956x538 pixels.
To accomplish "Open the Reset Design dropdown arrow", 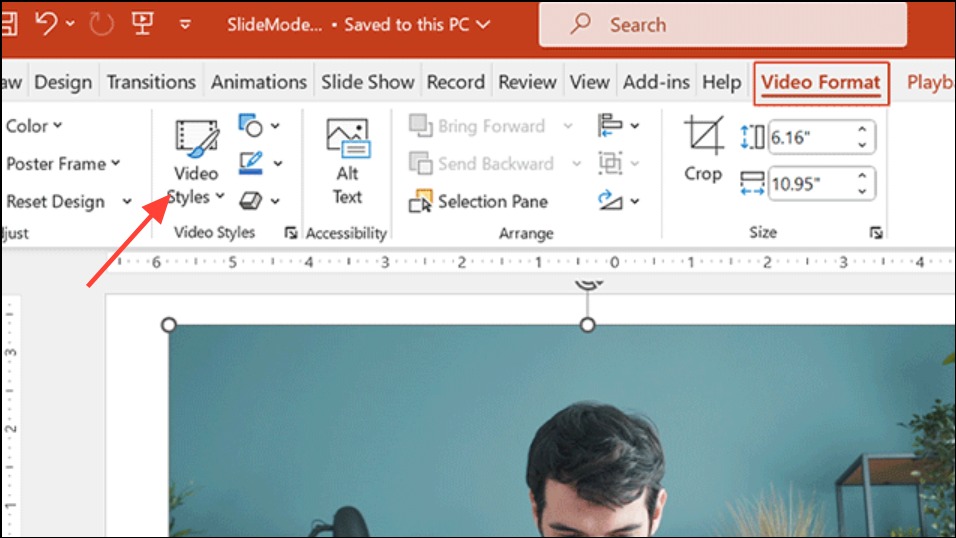I will coord(127,201).
